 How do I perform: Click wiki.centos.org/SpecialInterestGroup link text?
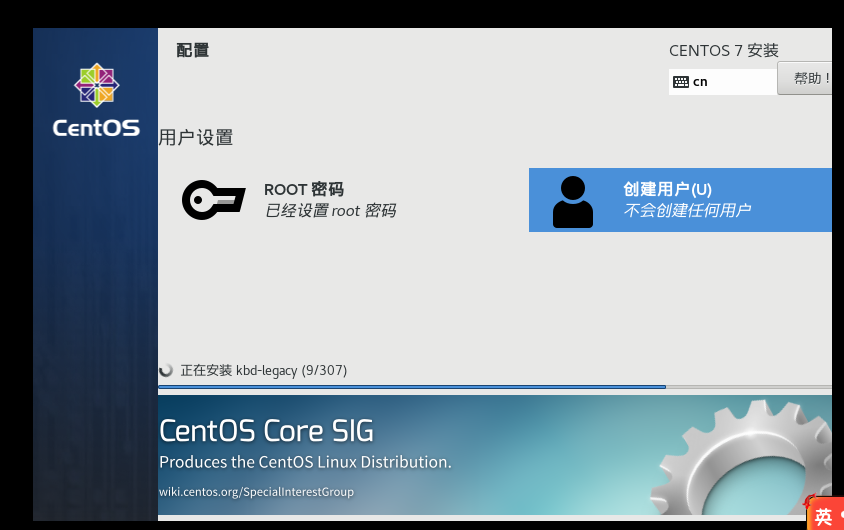256,492
